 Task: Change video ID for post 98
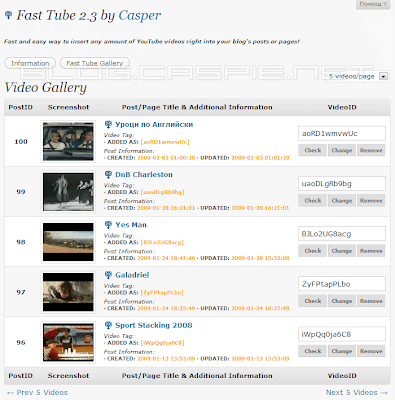click(342, 251)
